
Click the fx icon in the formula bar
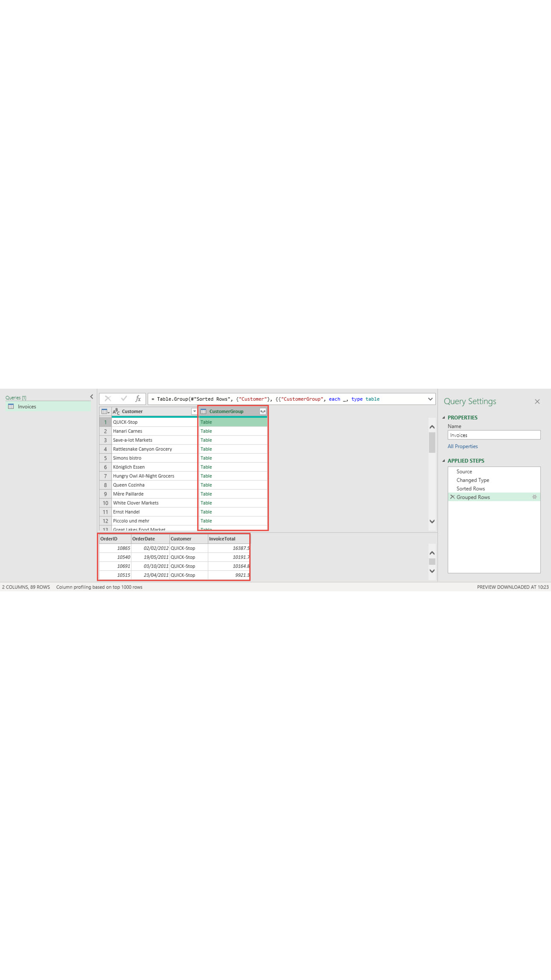click(x=138, y=399)
